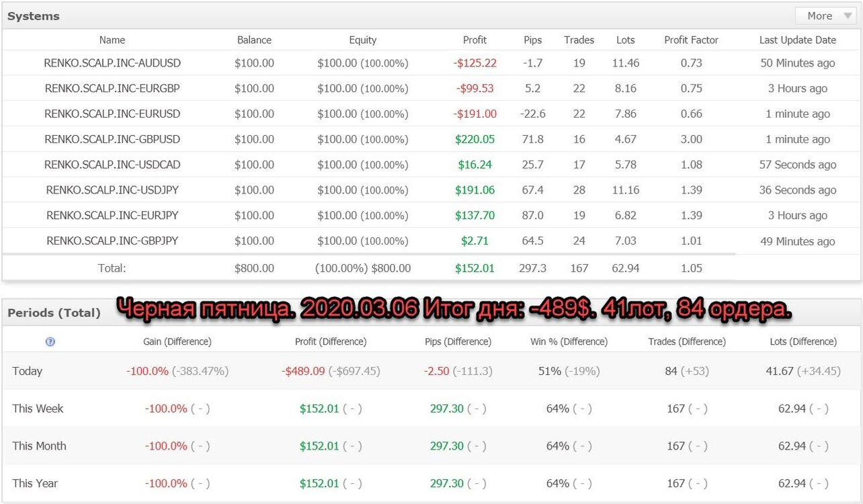
Task: Open the RENKO.SCALP.INC-USDCAD system
Action: (x=112, y=165)
